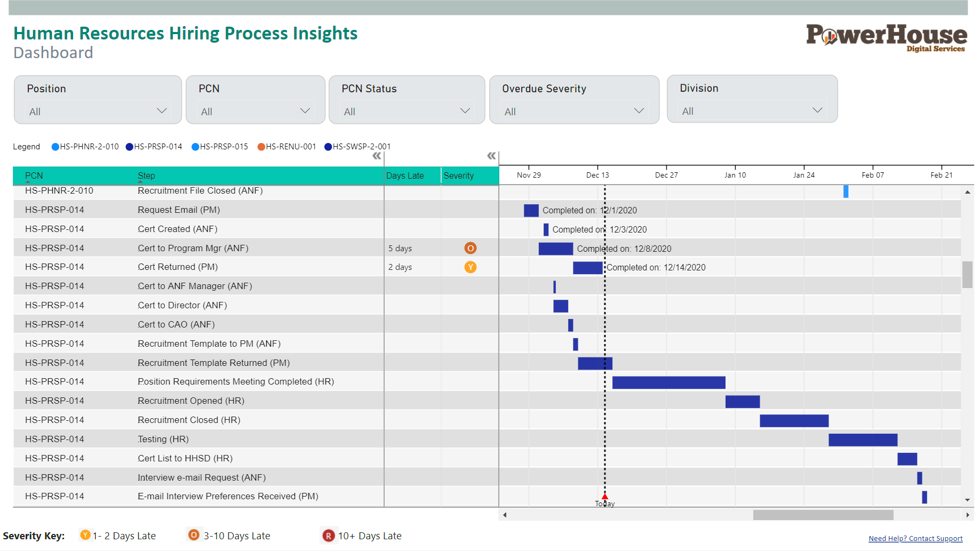Click the Y 1-2 Days Late severity key icon
This screenshot has height=551, width=980.
[x=85, y=536]
